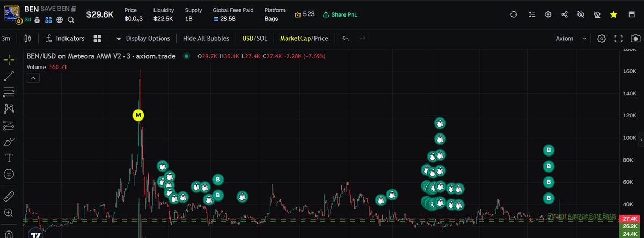Open token settings hexagon gear icon
Screen dimensions: 644x238
pos(547,15)
